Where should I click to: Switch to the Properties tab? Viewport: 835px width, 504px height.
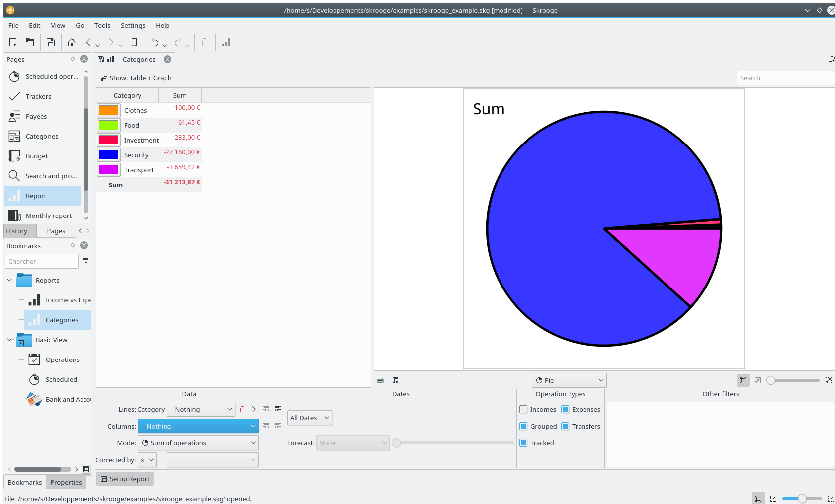click(66, 482)
